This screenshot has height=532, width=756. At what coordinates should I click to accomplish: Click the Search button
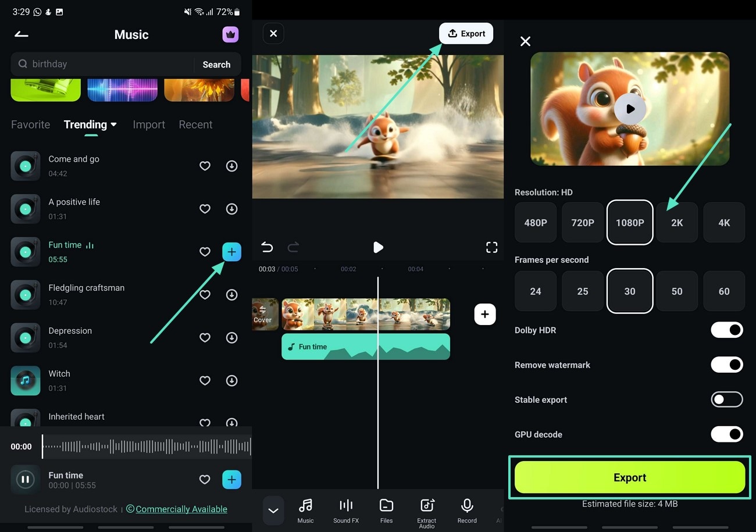pos(216,65)
